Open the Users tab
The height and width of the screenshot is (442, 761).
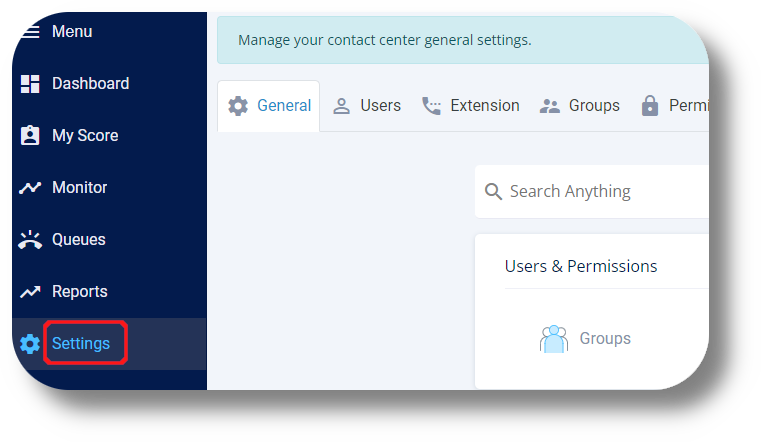click(x=367, y=106)
